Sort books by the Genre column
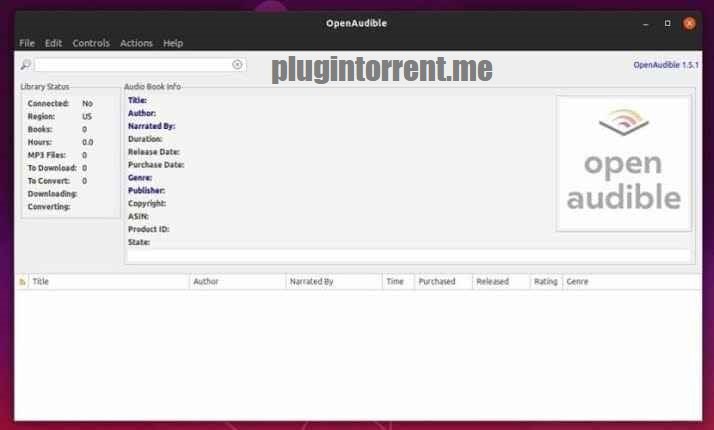The width and height of the screenshot is (714, 430). click(x=632, y=282)
